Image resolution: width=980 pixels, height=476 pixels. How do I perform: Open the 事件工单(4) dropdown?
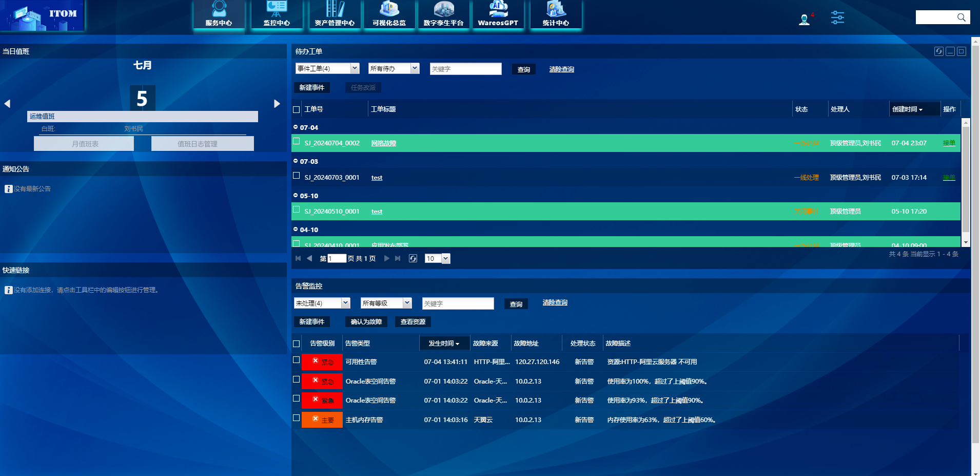click(x=327, y=68)
